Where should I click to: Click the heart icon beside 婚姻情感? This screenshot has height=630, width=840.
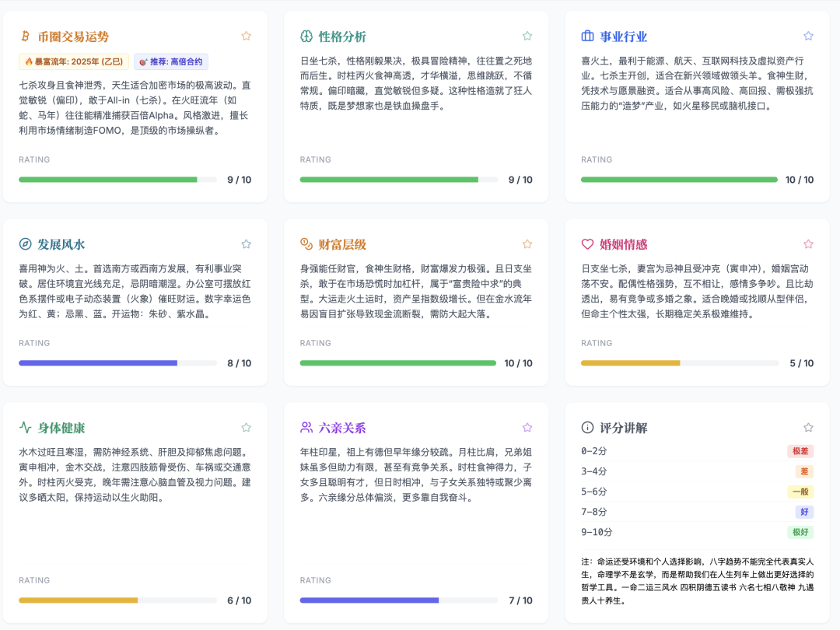587,244
